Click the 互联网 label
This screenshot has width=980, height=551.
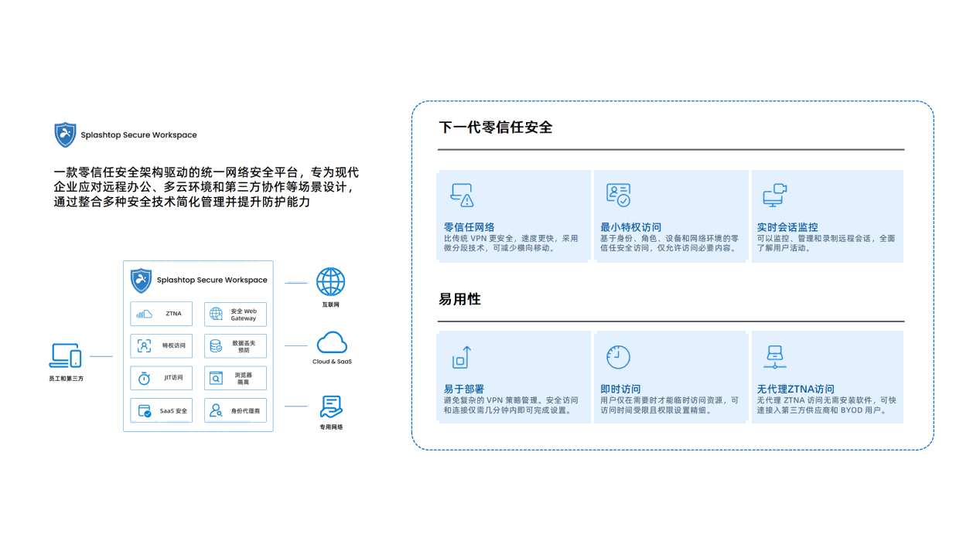click(331, 304)
